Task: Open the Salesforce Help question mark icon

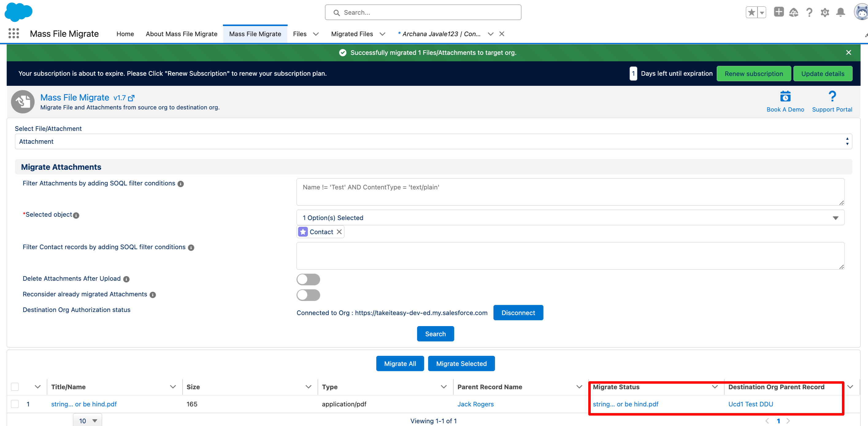Action: 809,13
